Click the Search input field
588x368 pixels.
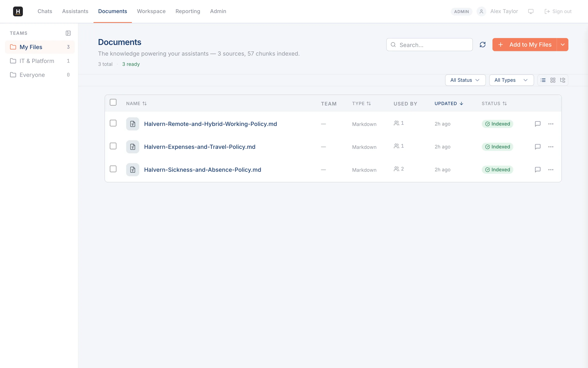click(x=429, y=45)
